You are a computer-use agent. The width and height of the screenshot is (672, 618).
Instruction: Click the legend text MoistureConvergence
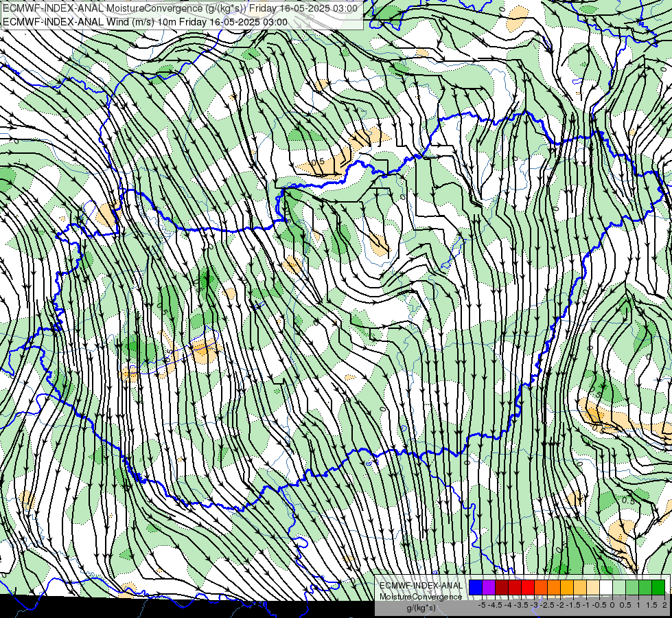coord(421,597)
